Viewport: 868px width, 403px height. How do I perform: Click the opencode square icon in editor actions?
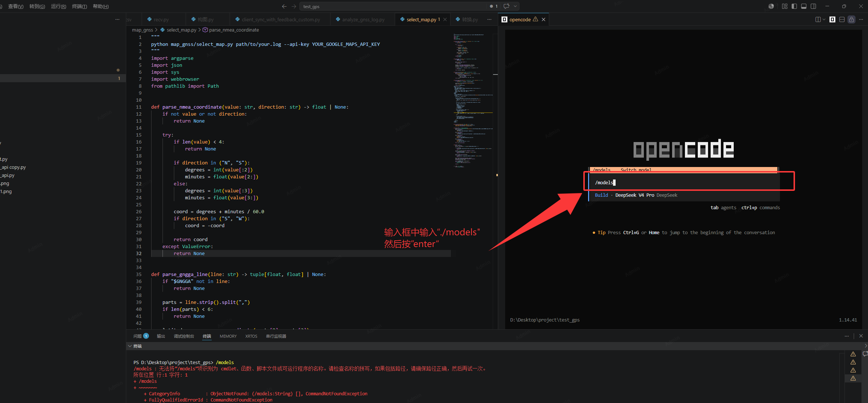point(832,19)
